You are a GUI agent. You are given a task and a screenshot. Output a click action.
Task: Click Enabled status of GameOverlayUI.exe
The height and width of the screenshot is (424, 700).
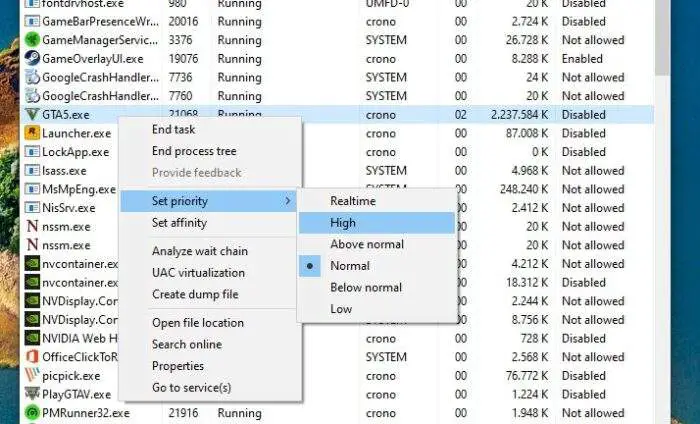tap(582, 58)
